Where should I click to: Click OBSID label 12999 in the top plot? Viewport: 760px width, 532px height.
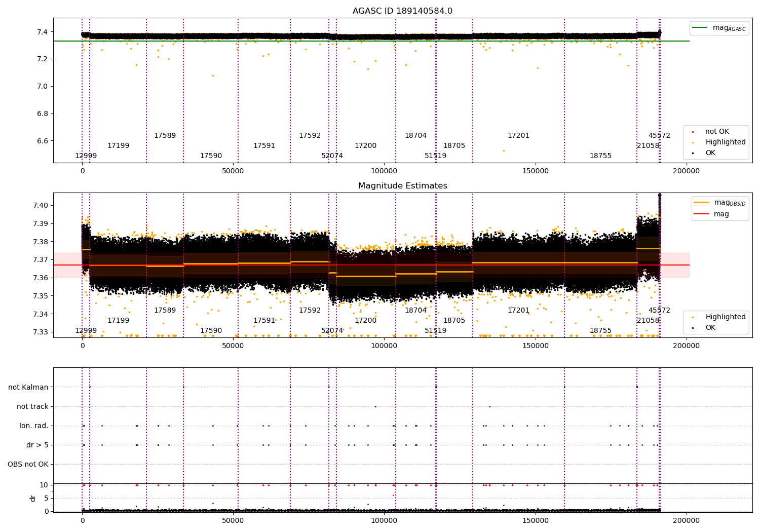pyautogui.click(x=86, y=156)
